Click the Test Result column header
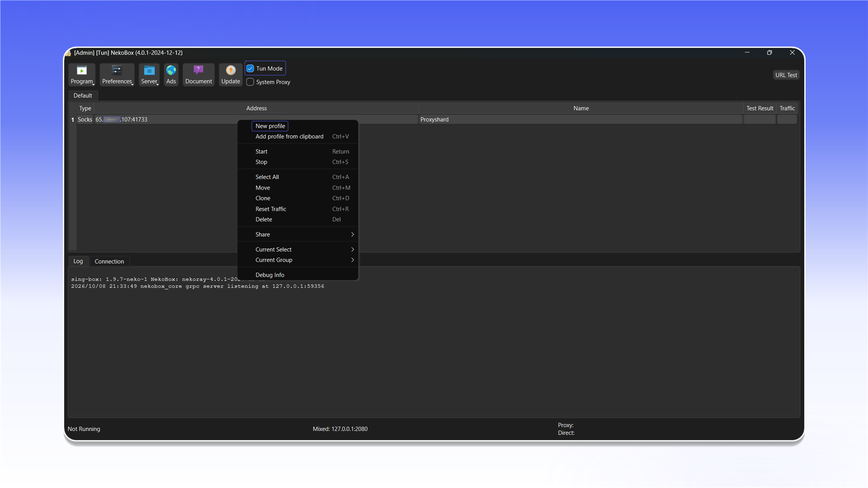Screen dimensions: 868x488 pyautogui.click(x=760, y=108)
